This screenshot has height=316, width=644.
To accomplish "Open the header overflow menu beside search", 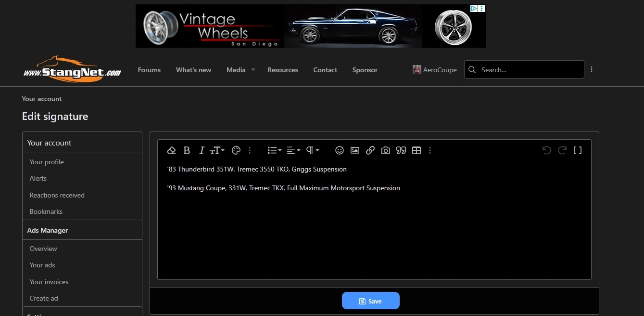I will pyautogui.click(x=592, y=69).
